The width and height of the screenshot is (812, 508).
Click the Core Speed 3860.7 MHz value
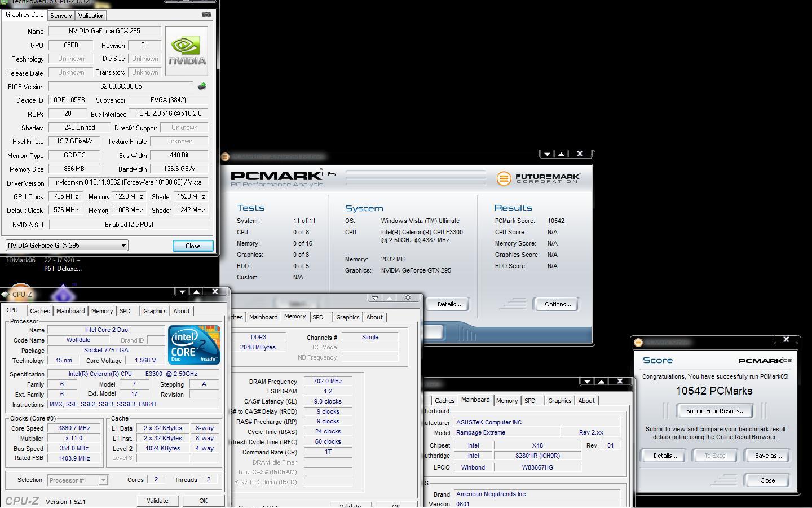74,428
